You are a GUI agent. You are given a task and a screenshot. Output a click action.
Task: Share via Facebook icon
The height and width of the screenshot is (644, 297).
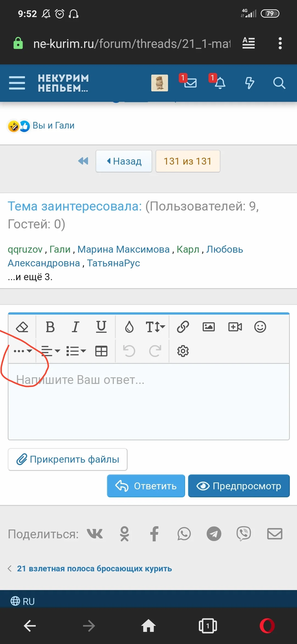point(154,534)
